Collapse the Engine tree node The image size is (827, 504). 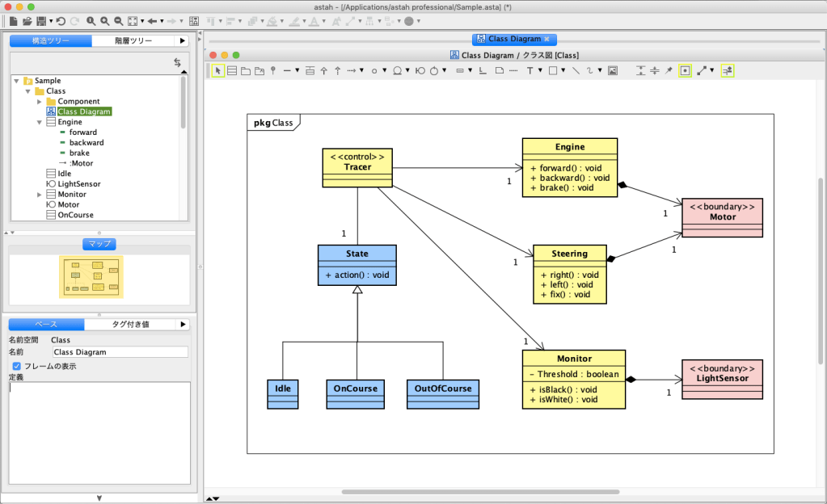pos(39,122)
